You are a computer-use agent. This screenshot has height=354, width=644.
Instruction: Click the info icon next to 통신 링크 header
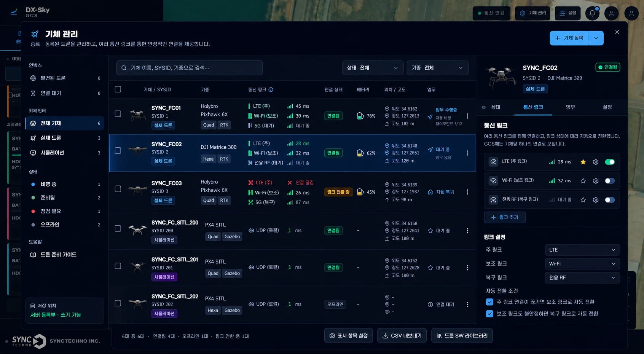pyautogui.click(x=271, y=90)
